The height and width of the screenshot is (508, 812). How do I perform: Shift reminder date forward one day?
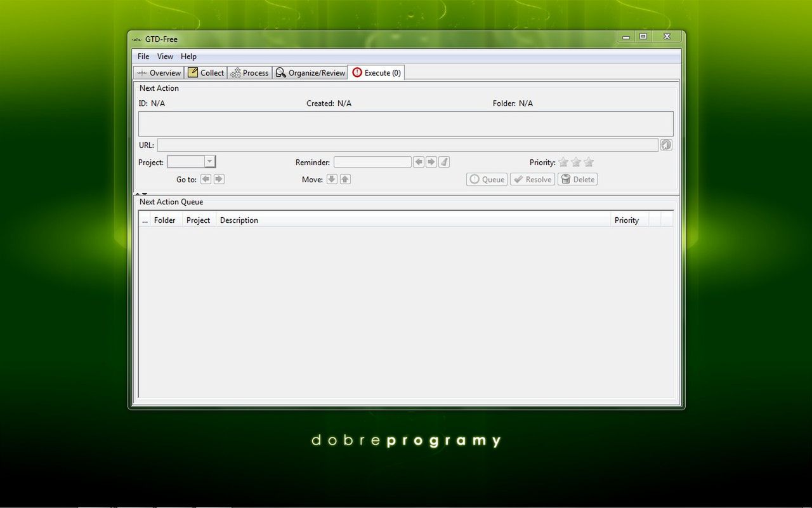[431, 162]
